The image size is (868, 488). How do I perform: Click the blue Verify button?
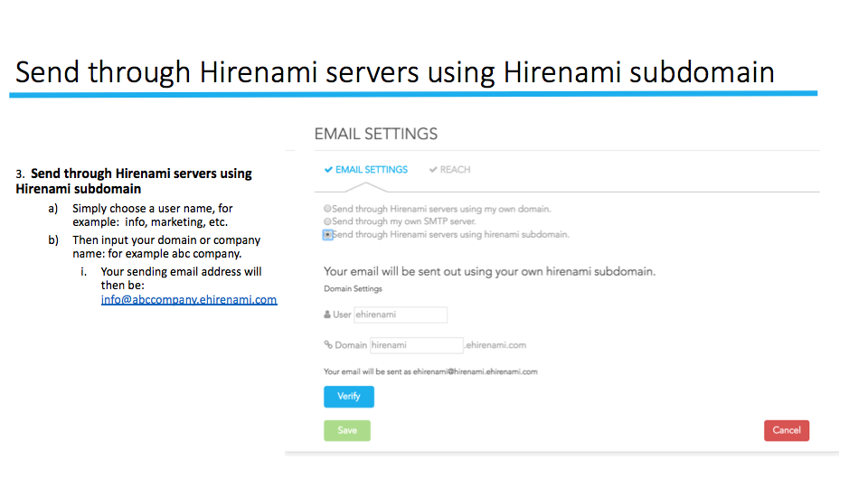[349, 397]
